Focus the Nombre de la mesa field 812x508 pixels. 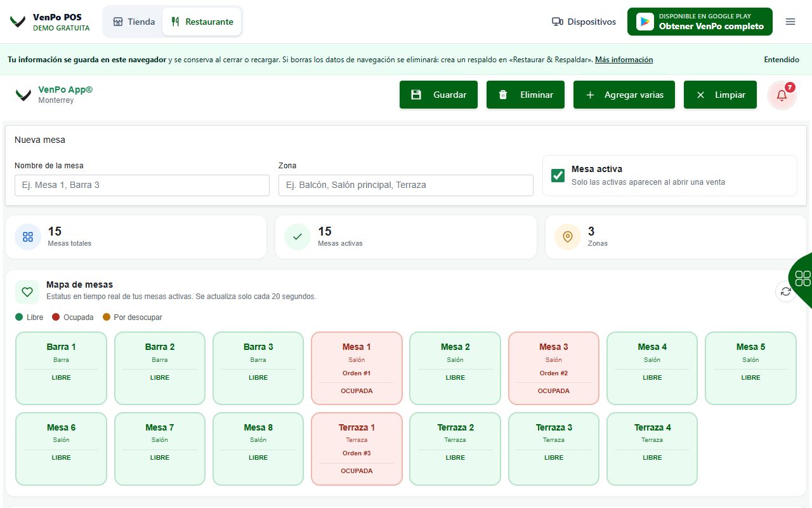pos(142,185)
